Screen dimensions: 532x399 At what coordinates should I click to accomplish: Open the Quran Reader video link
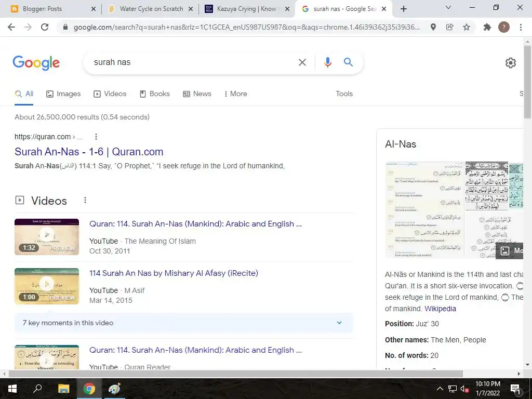point(195,350)
